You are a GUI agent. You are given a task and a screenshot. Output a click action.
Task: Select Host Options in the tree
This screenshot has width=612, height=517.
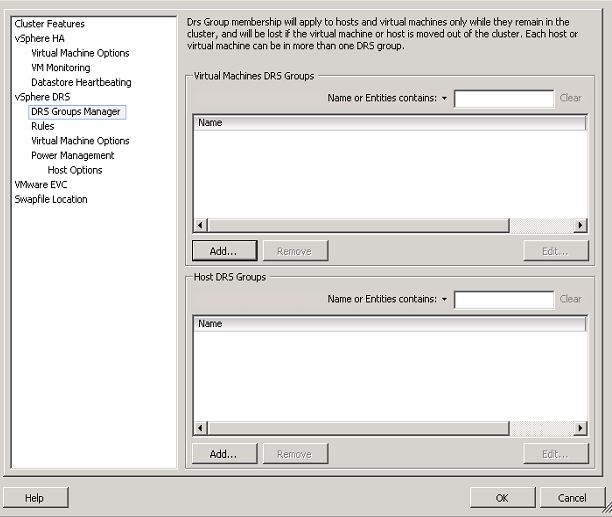pyautogui.click(x=75, y=170)
